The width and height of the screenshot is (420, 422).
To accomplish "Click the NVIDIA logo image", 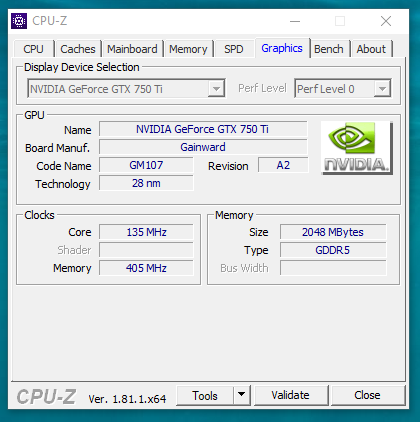I will (x=357, y=148).
